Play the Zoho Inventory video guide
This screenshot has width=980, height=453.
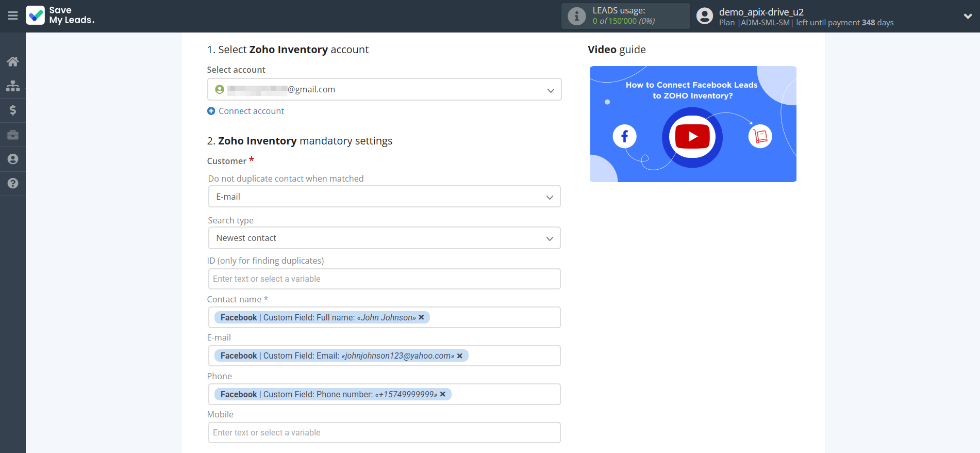click(692, 137)
